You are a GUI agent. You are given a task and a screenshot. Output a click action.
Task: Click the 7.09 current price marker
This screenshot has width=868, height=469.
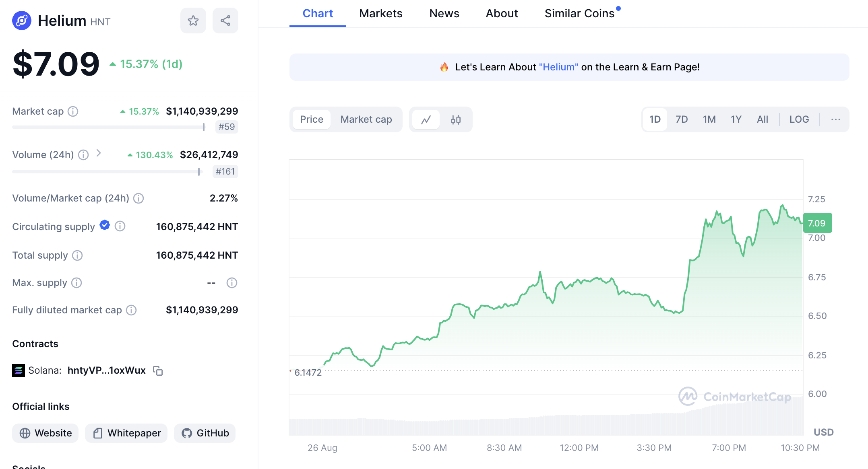[x=817, y=223]
